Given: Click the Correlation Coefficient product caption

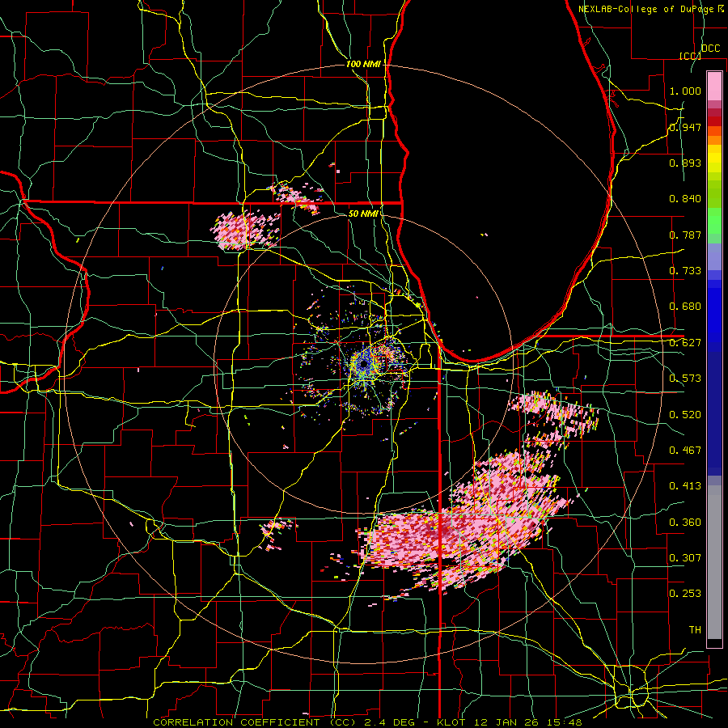Looking at the screenshot, I should (367, 722).
